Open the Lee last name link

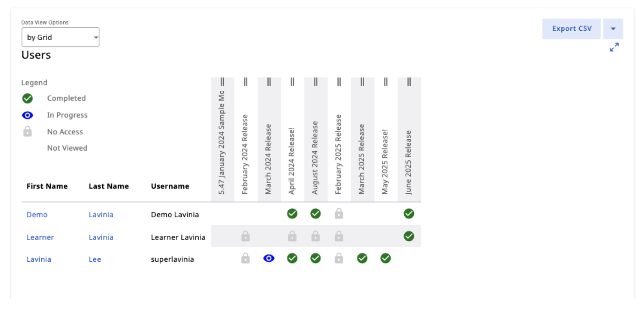[95, 259]
